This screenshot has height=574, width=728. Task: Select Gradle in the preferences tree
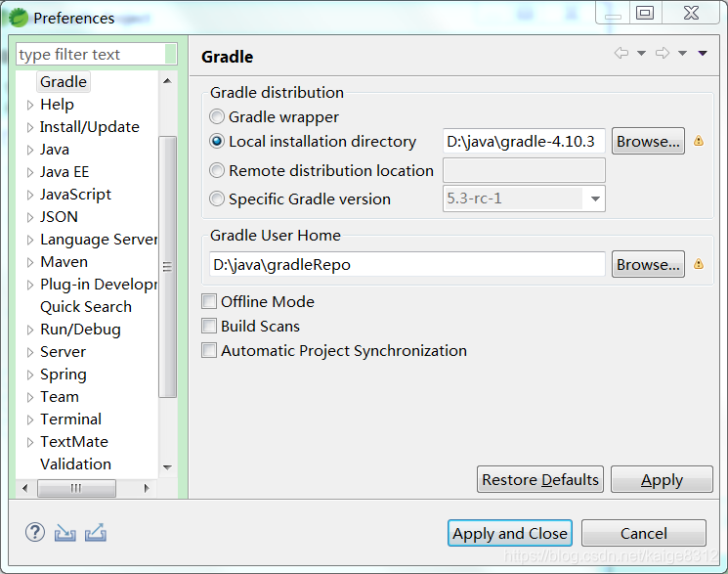[x=64, y=82]
